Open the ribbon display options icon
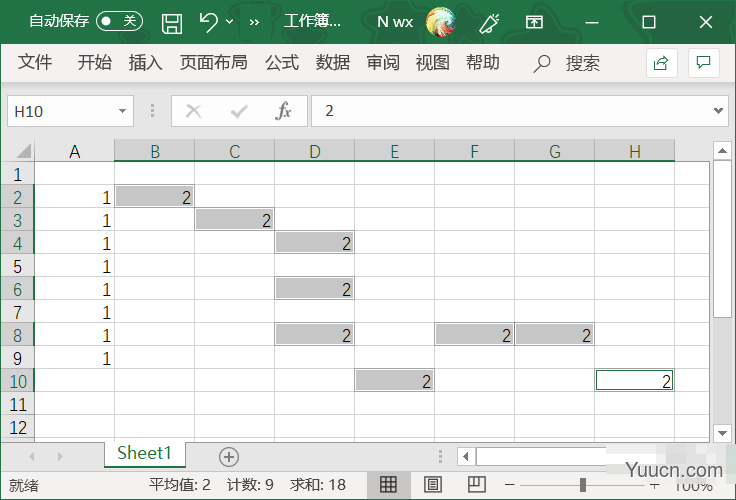736x500 pixels. 534,22
